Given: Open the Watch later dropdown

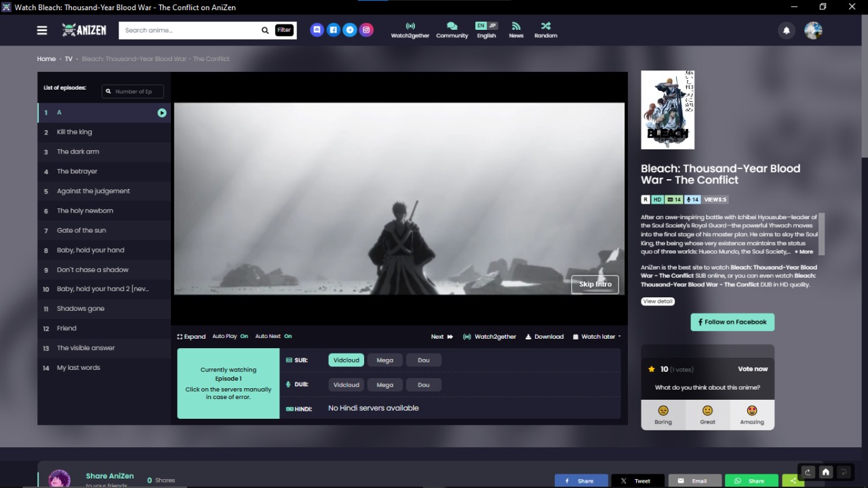Looking at the screenshot, I should click(597, 337).
